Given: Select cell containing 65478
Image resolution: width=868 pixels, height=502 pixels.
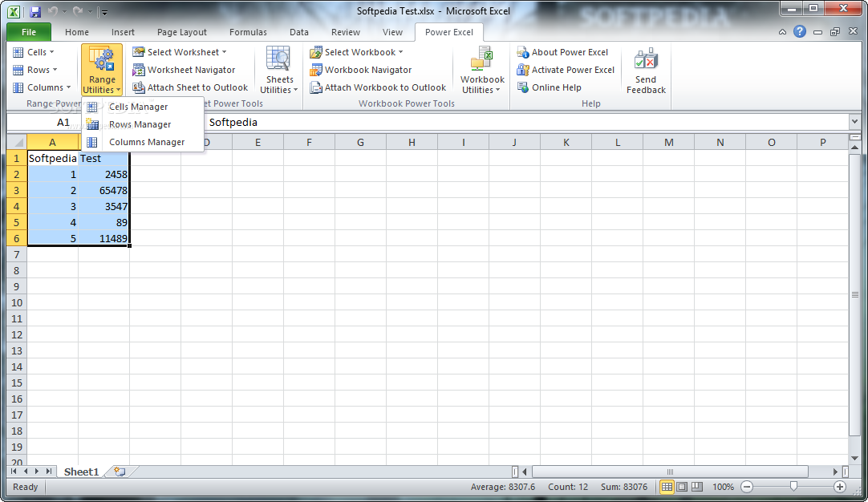Looking at the screenshot, I should pos(104,190).
